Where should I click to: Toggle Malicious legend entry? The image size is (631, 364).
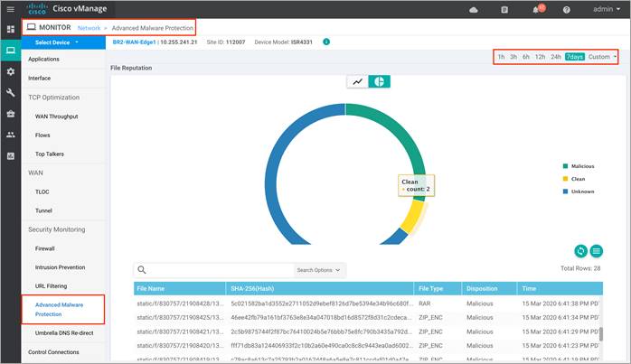click(x=579, y=166)
